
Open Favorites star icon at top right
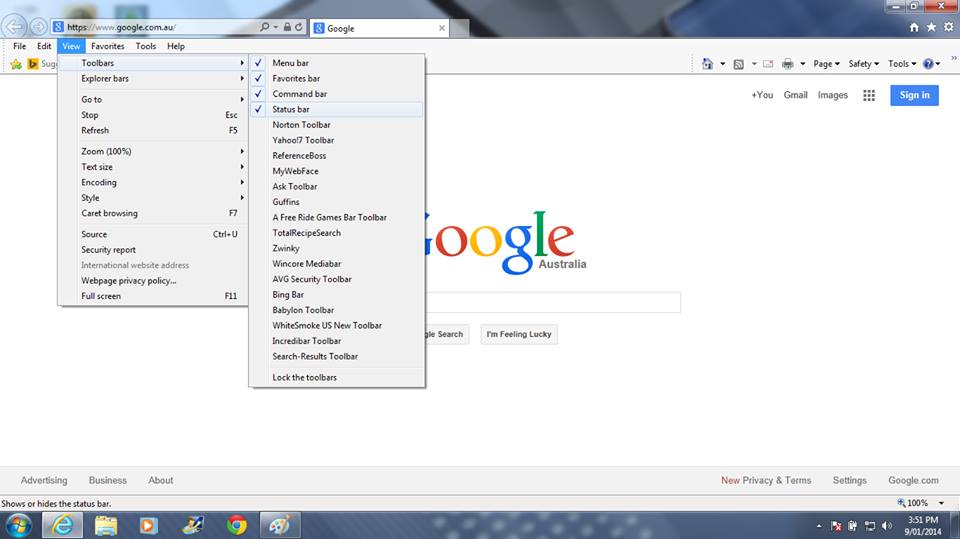coord(931,27)
